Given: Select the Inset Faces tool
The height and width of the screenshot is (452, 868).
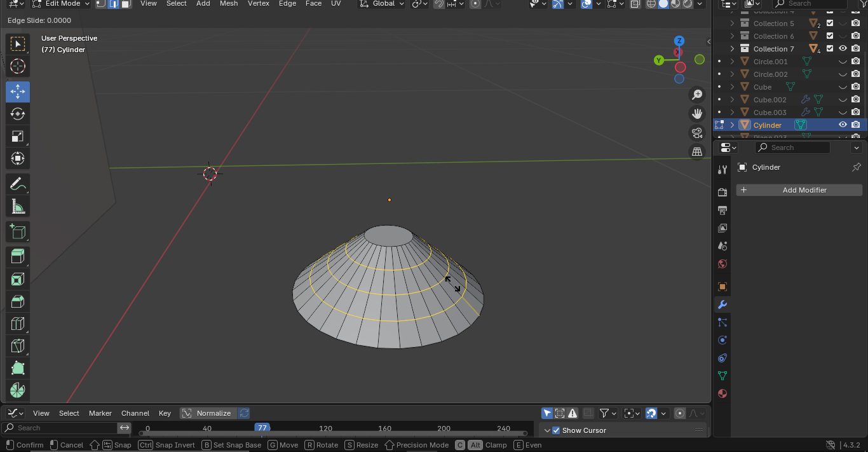Looking at the screenshot, I should 18,279.
